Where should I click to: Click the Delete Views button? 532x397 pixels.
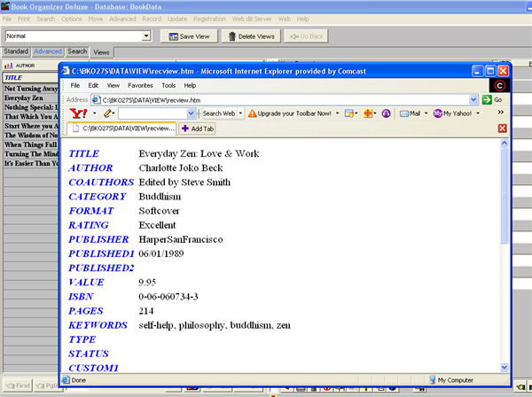tap(251, 36)
